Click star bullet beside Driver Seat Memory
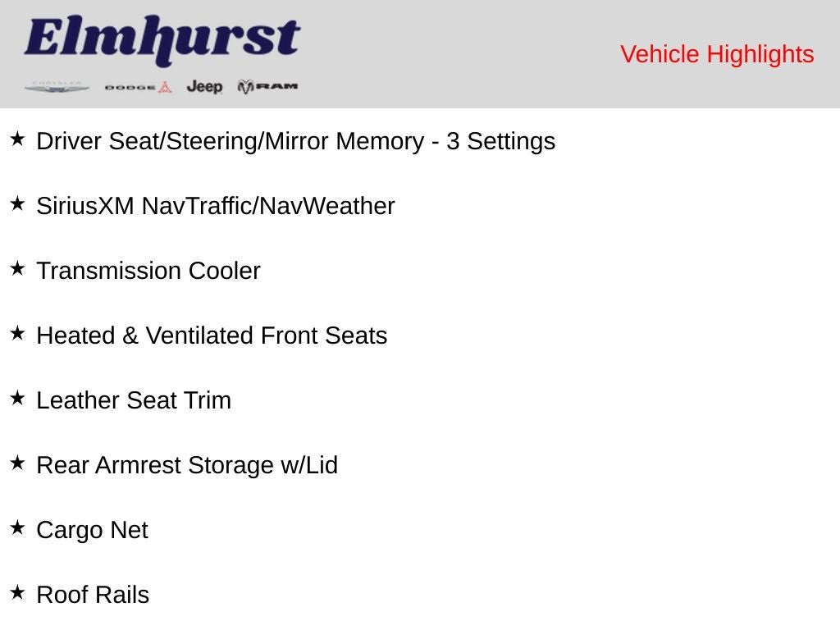This screenshot has width=840, height=630. coord(17,139)
